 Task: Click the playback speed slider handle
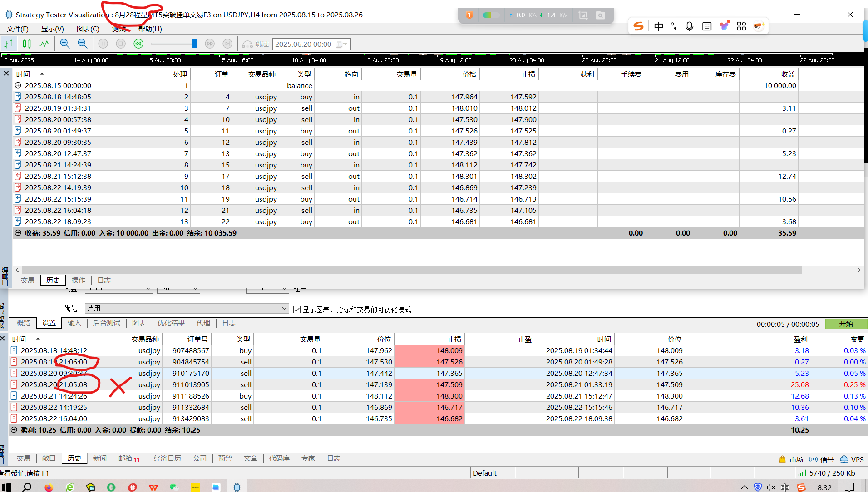[195, 44]
